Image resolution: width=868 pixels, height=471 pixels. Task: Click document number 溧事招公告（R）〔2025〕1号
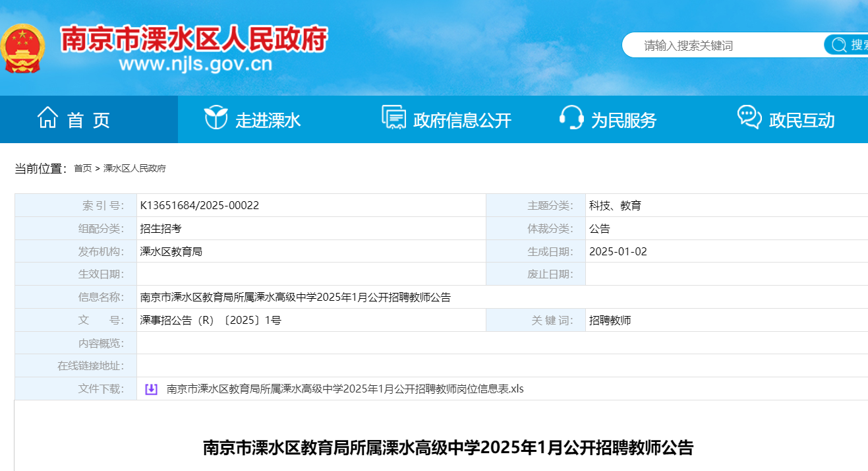[210, 321]
